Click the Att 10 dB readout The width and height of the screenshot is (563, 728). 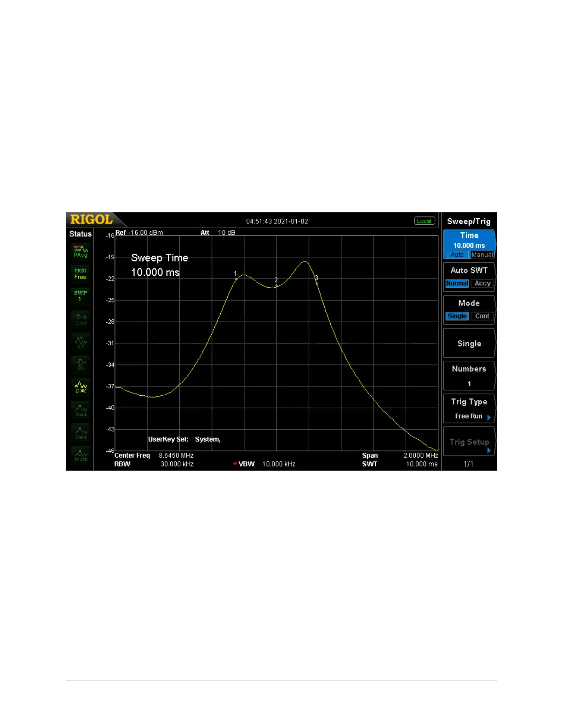point(218,233)
